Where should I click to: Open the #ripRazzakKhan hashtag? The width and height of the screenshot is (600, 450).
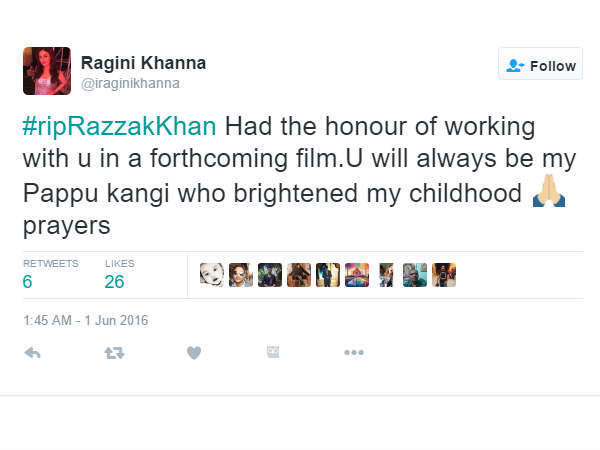[120, 128]
